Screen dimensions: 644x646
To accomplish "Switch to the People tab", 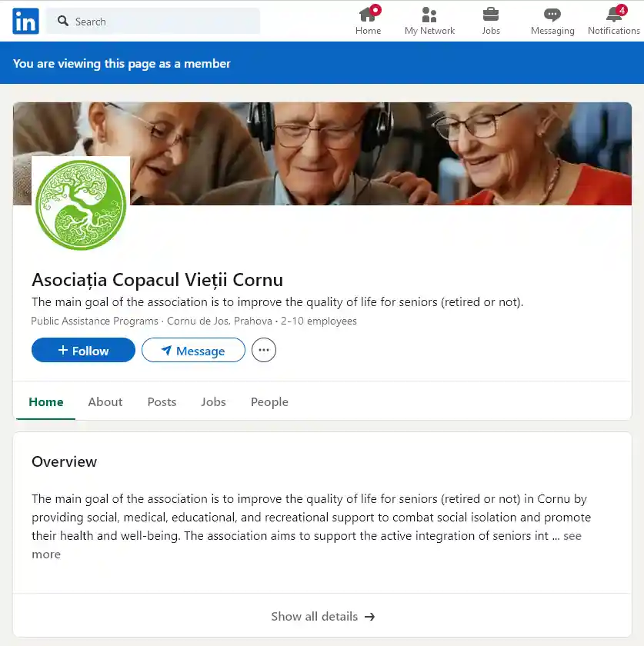I will point(269,401).
